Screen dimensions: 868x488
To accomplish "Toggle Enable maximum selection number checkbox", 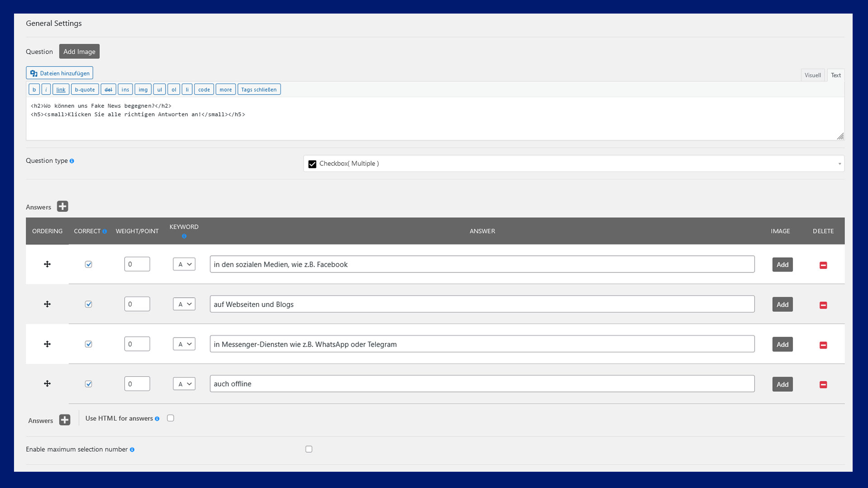I will click(309, 449).
